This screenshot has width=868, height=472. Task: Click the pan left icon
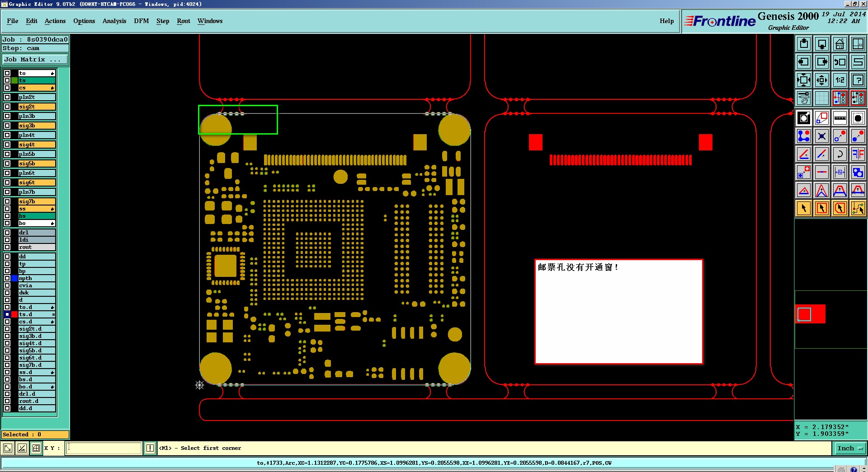[x=804, y=62]
